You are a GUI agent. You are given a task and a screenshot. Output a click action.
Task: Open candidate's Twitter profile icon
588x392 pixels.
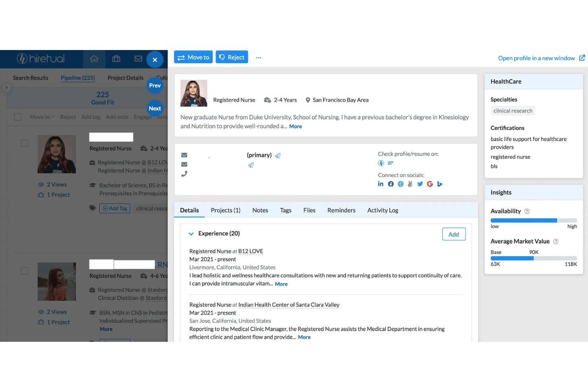click(420, 184)
